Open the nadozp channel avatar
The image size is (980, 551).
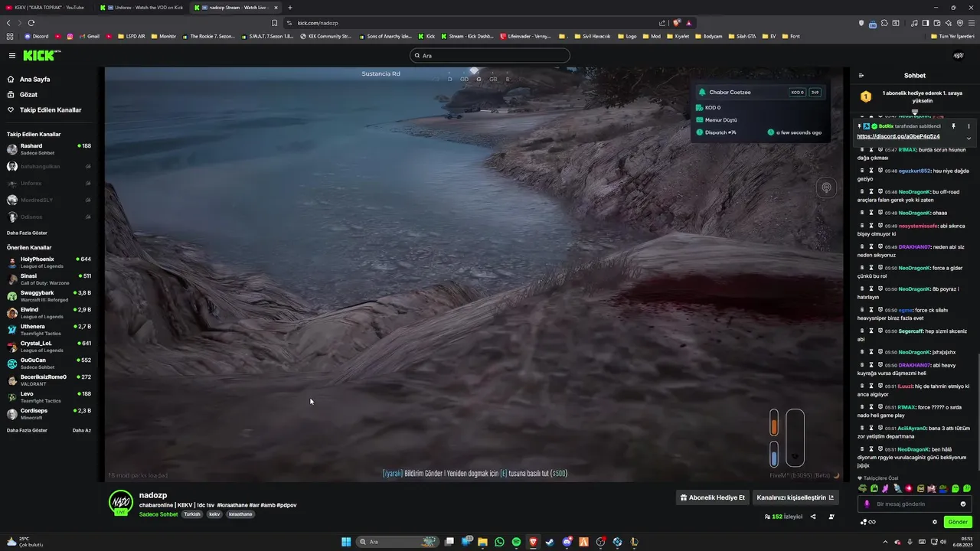pos(121,502)
